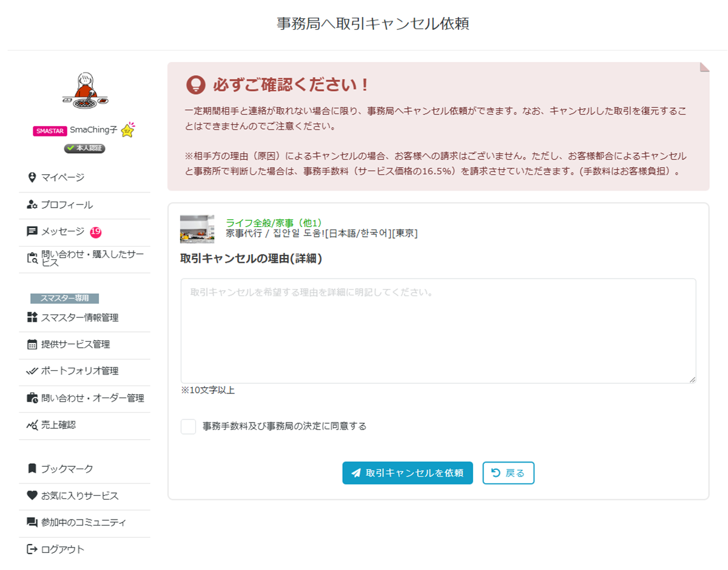Open the ライフ全般/家事 category link
728x570 pixels.
(273, 223)
